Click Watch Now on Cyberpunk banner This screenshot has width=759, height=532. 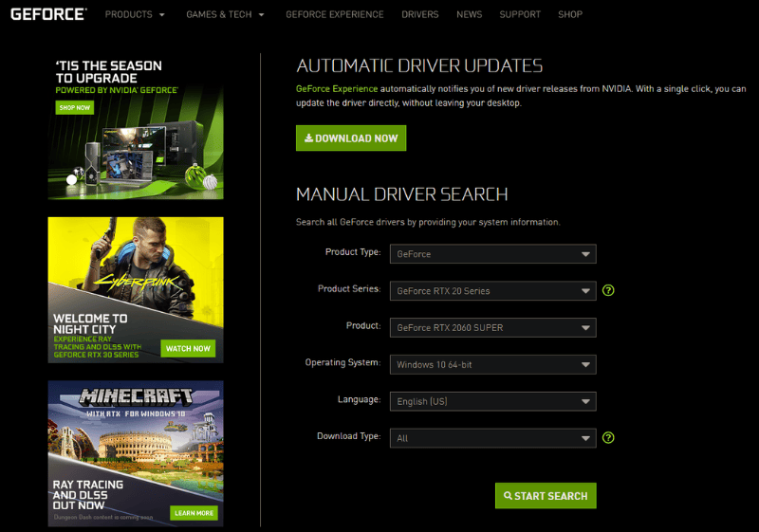pyautogui.click(x=188, y=348)
